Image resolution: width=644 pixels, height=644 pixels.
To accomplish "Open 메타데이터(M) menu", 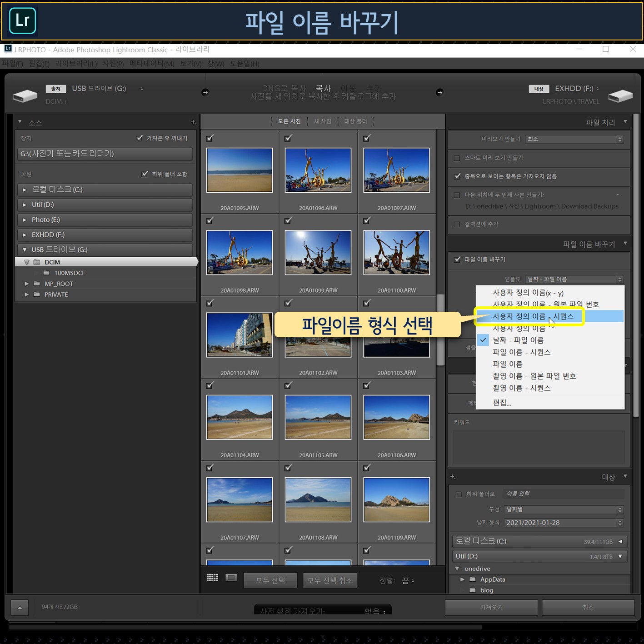I will (x=152, y=64).
